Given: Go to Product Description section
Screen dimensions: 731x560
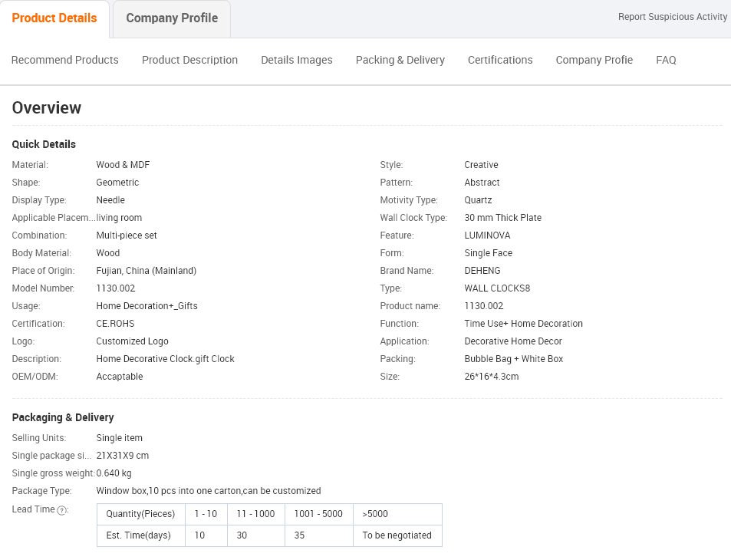Looking at the screenshot, I should (189, 60).
